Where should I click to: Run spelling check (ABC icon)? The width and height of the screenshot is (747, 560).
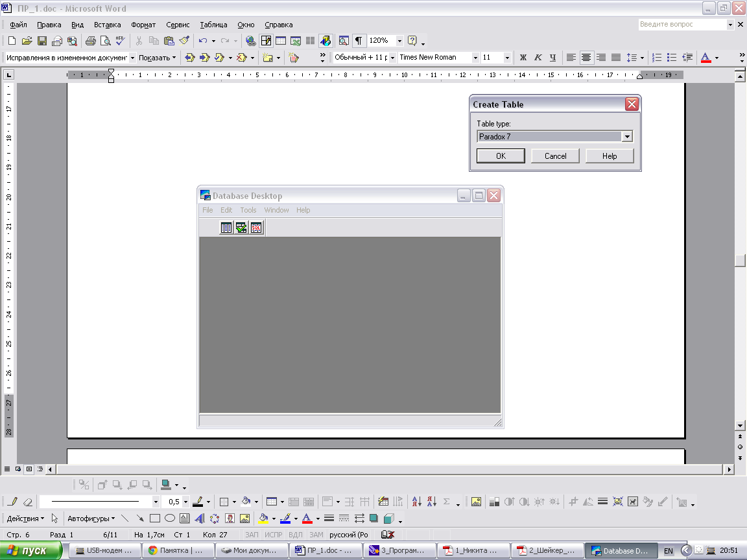[121, 41]
